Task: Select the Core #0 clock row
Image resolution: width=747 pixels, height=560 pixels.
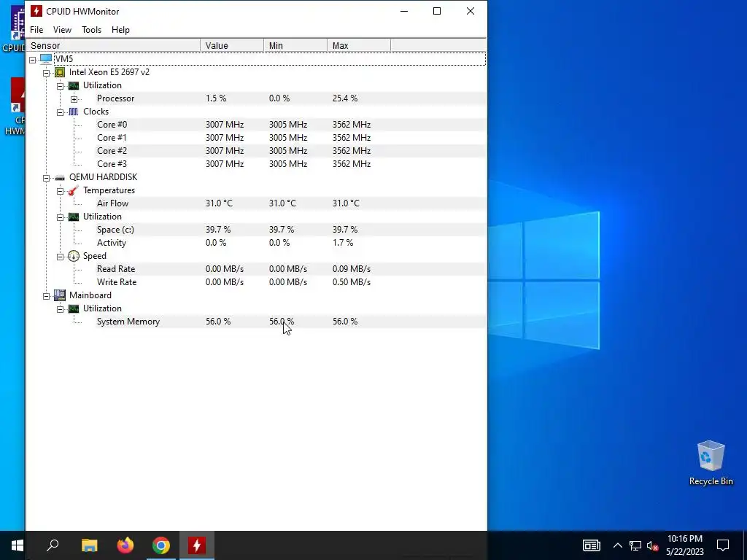Action: [x=290, y=124]
